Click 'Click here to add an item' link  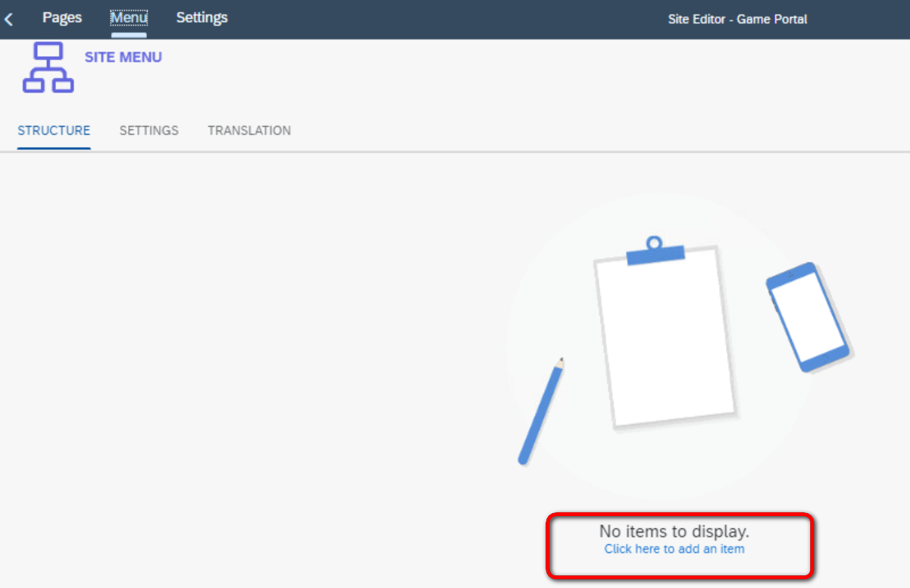pyautogui.click(x=674, y=549)
